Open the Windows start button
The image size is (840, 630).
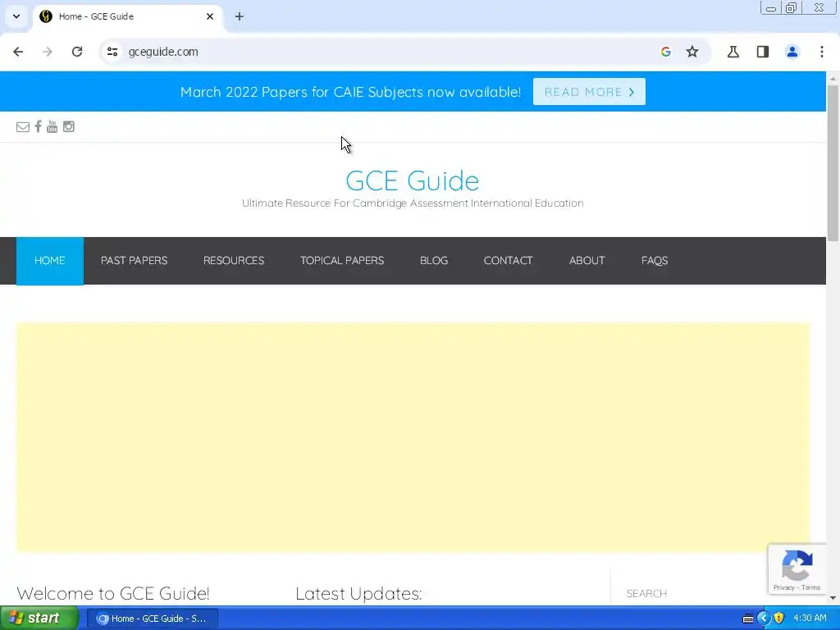pos(39,619)
